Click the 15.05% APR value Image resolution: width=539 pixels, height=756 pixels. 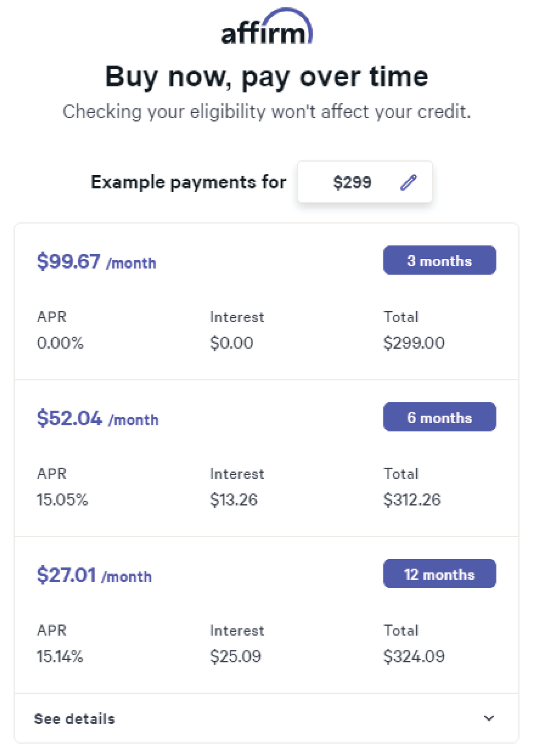tap(62, 500)
